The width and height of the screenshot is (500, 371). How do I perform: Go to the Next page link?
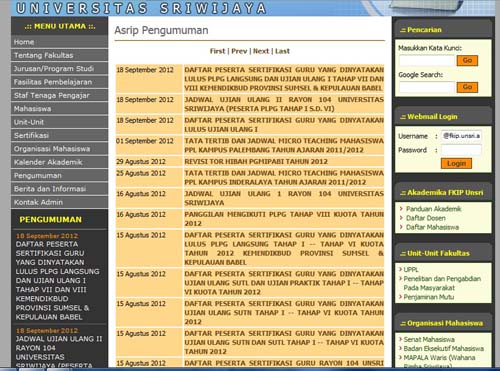tap(261, 51)
